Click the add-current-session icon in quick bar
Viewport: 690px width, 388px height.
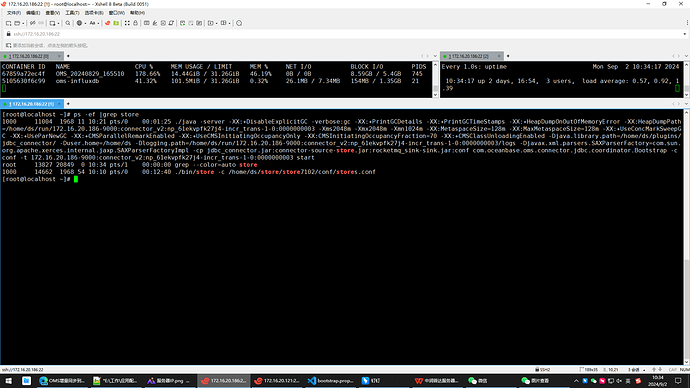(x=8, y=45)
